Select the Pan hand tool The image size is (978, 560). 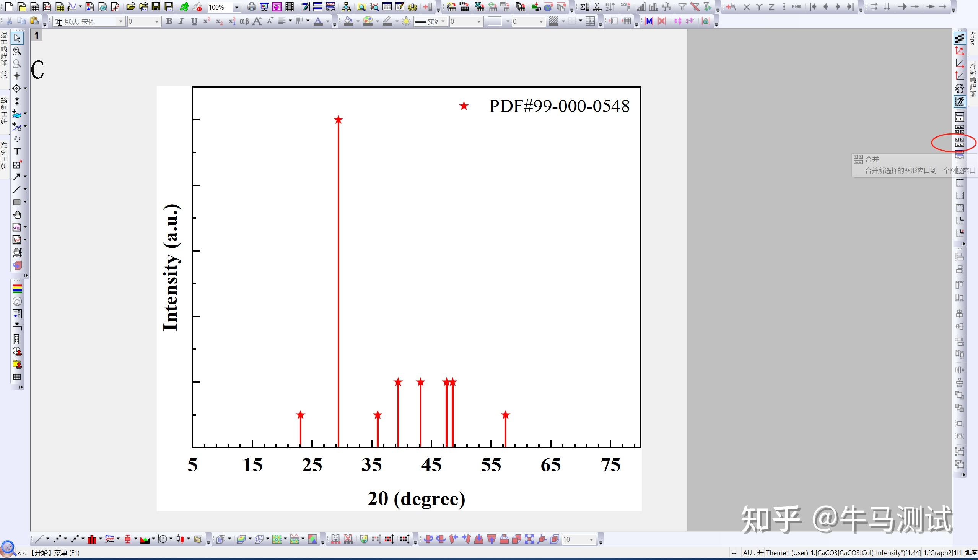(x=16, y=214)
